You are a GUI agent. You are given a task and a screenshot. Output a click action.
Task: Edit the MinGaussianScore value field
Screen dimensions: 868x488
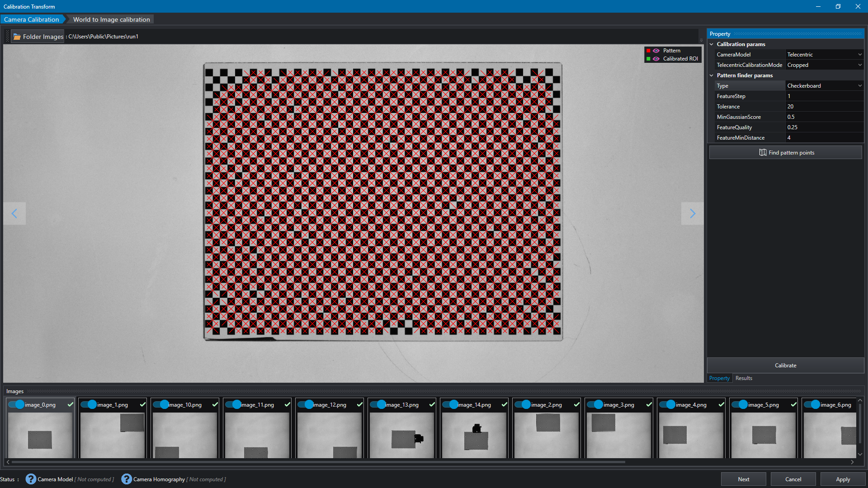tap(824, 117)
